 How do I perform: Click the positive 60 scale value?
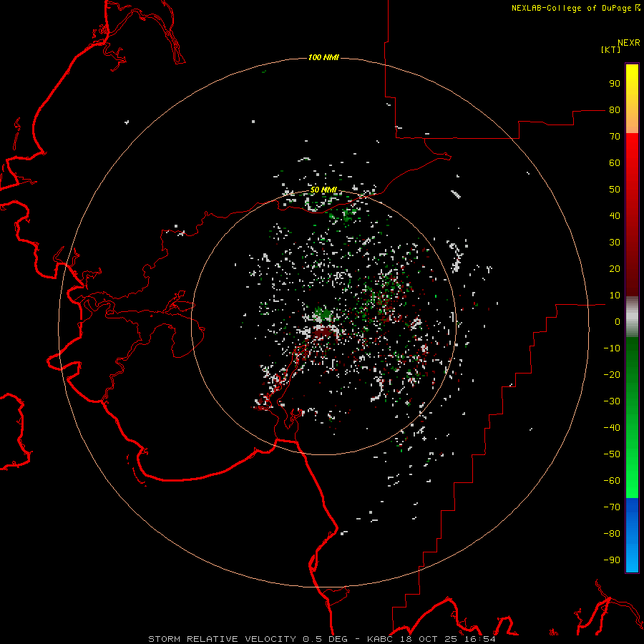click(x=615, y=163)
